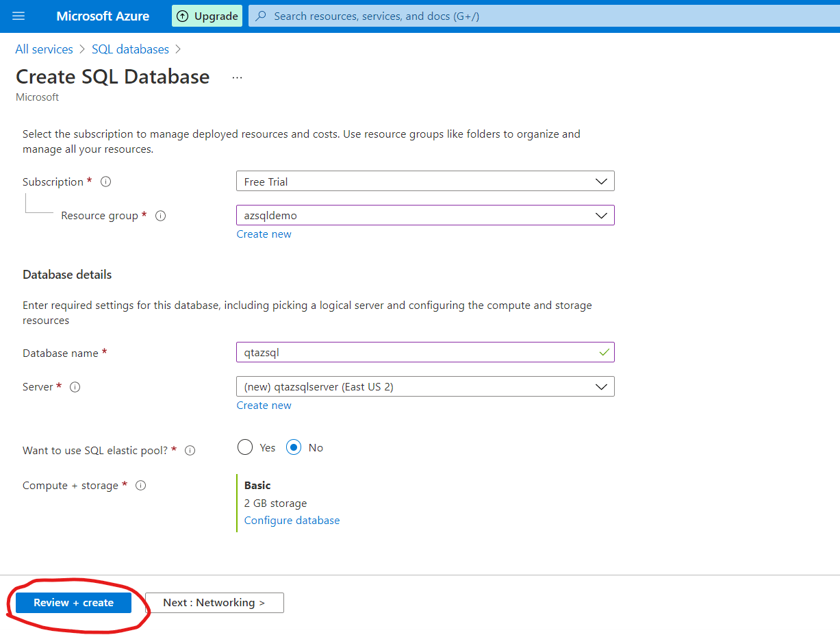Go to All services breadcrumb
Screen dimensions: 840x635
(x=44, y=49)
